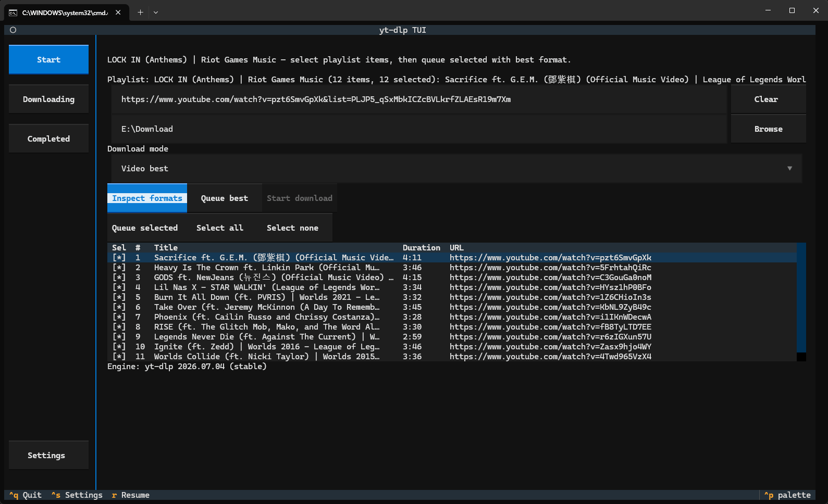This screenshot has width=828, height=504.
Task: Open Settings in the sidebar
Action: point(48,455)
